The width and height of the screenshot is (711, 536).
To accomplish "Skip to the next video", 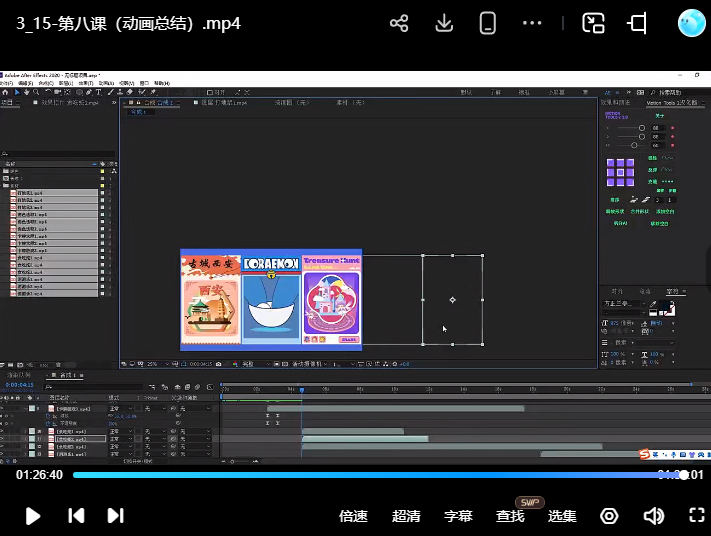I will tap(115, 516).
